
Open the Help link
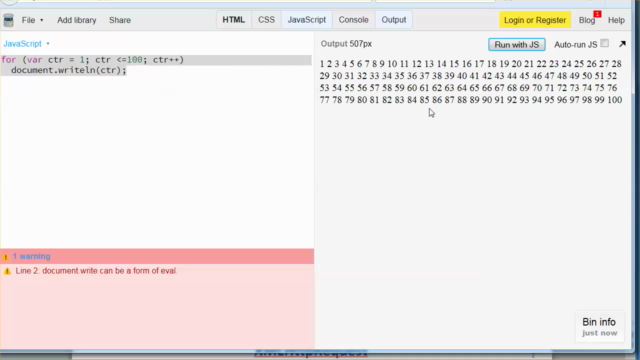point(616,20)
